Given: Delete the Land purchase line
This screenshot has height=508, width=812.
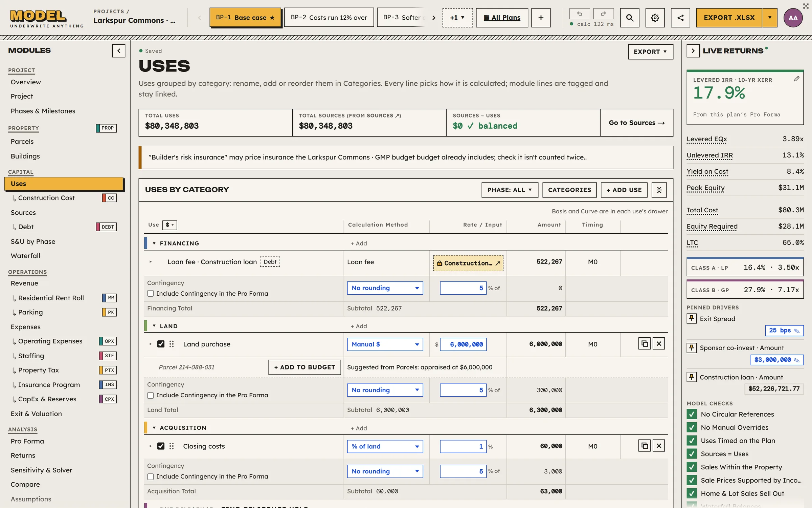Looking at the screenshot, I should click(x=659, y=344).
